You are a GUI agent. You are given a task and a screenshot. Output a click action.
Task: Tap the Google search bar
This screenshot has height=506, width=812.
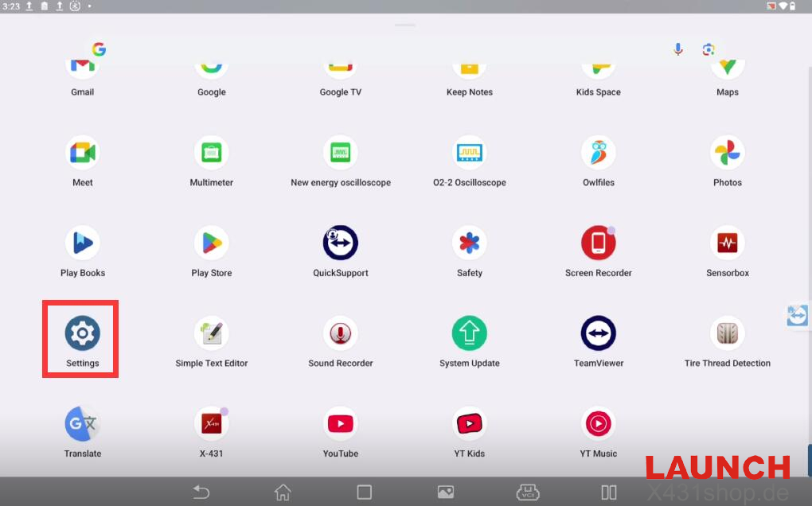pos(382,49)
